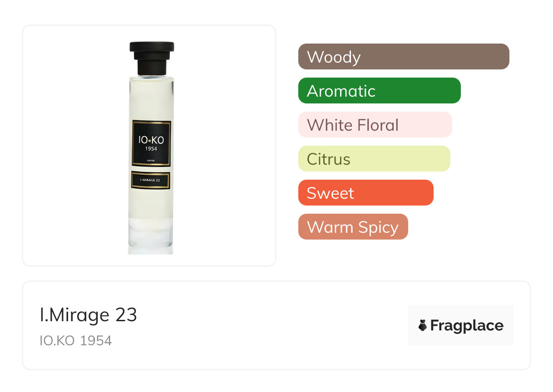Click the black cap of the bottle
This screenshot has width=553, height=392.
tap(152, 58)
